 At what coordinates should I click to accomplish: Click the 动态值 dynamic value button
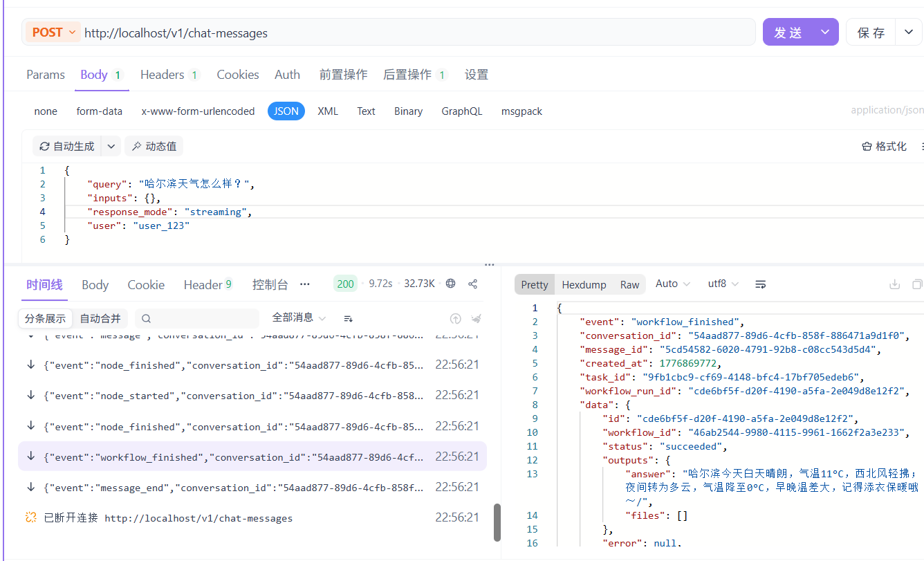tap(154, 147)
